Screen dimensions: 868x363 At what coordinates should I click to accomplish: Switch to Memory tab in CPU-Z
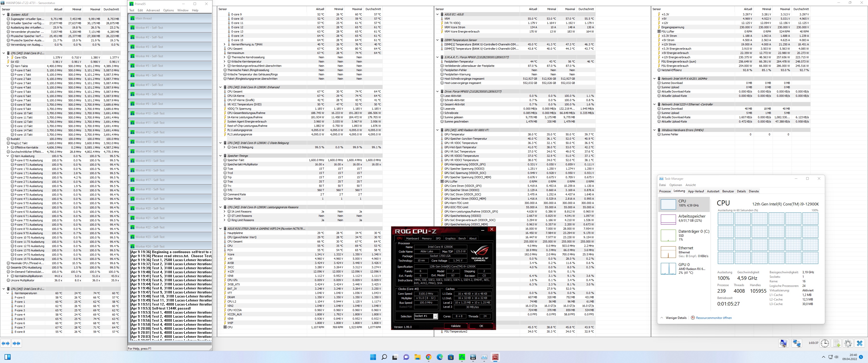(427, 238)
